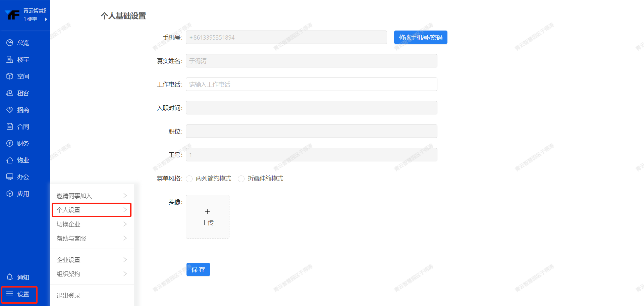Click the Overview (总览) sidebar icon
The image size is (644, 306).
[10, 43]
